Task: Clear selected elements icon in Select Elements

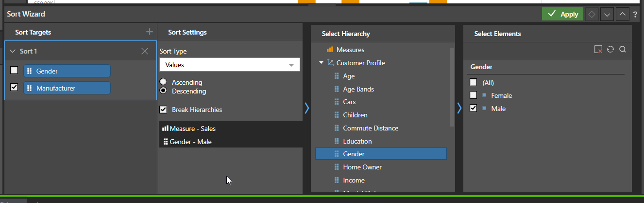Action: [598, 49]
